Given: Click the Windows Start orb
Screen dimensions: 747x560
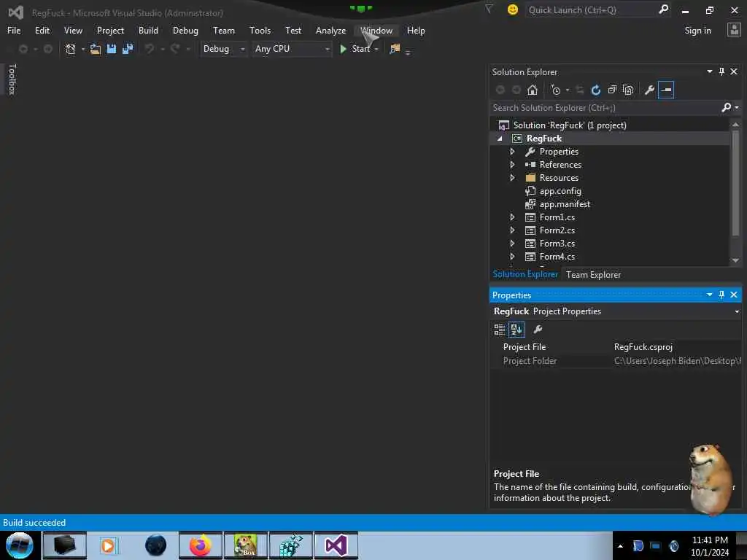Looking at the screenshot, I should click(20, 545).
